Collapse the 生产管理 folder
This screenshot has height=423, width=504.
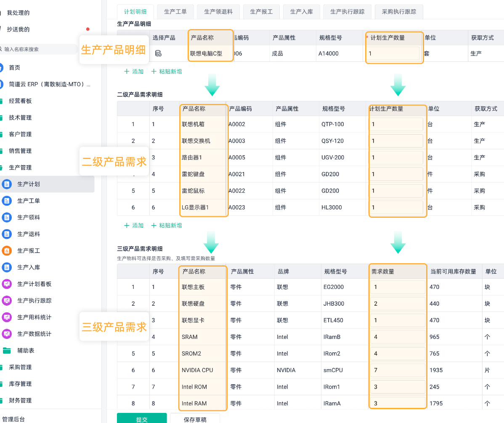coord(20,168)
